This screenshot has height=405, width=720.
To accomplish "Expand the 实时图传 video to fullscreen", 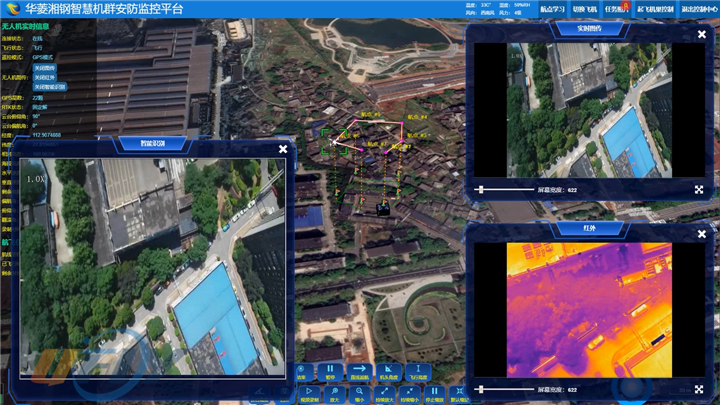I will click(x=699, y=190).
